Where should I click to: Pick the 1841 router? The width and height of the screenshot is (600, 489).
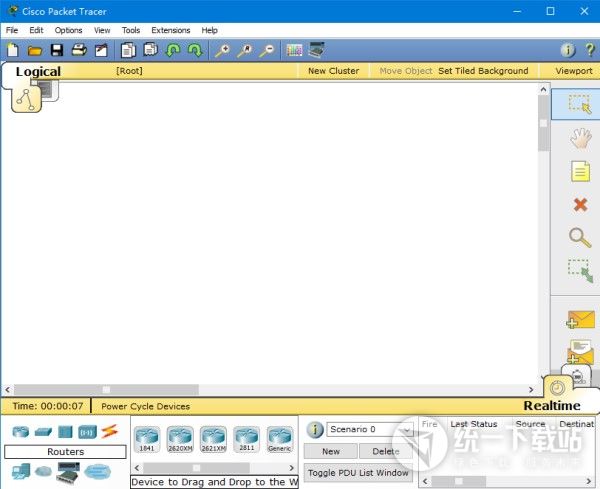[x=147, y=439]
